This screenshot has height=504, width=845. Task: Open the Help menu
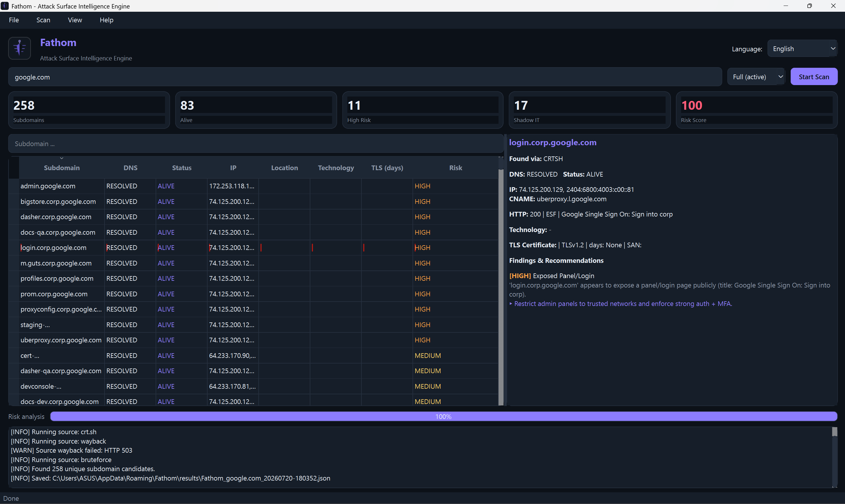[x=106, y=20]
